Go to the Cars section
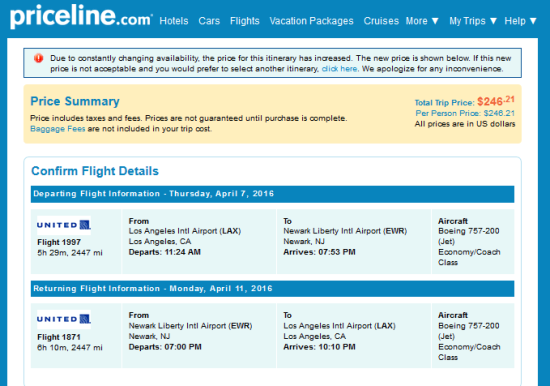The height and width of the screenshot is (386, 550). click(209, 21)
